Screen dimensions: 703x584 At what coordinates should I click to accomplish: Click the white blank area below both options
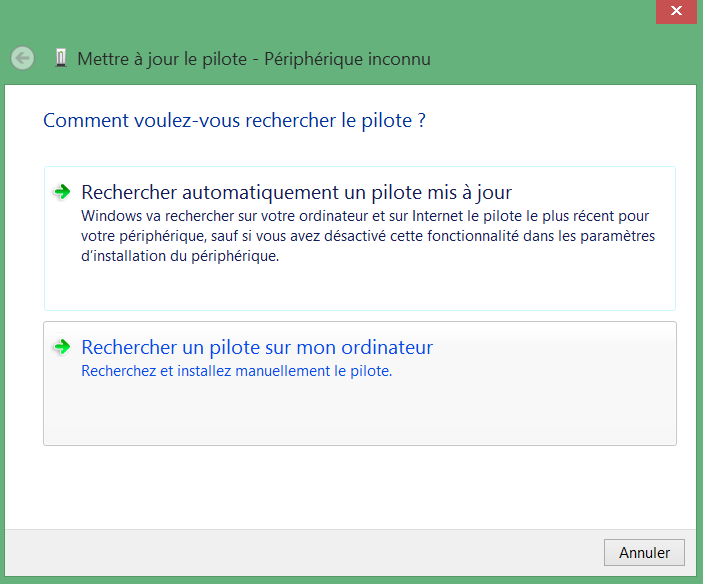(x=350, y=486)
